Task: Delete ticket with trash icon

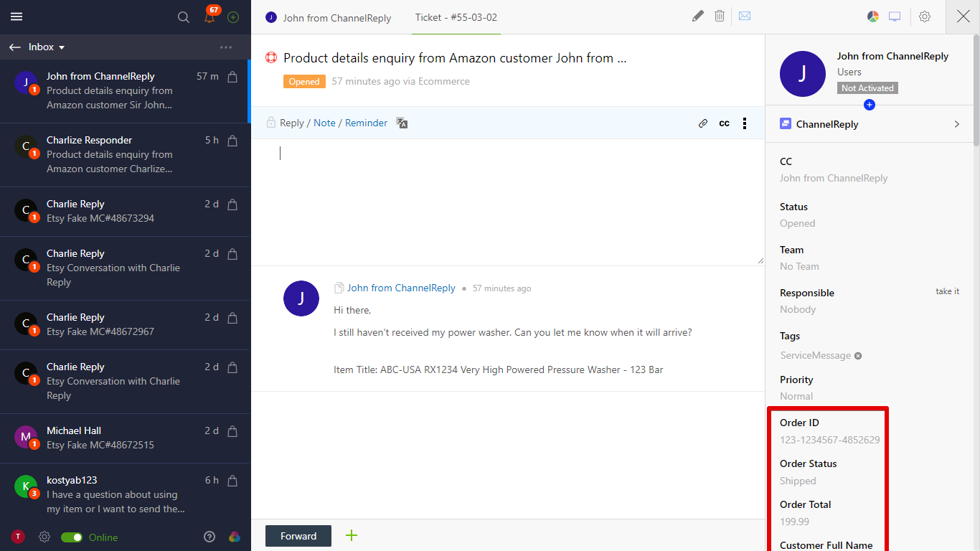Action: tap(720, 16)
